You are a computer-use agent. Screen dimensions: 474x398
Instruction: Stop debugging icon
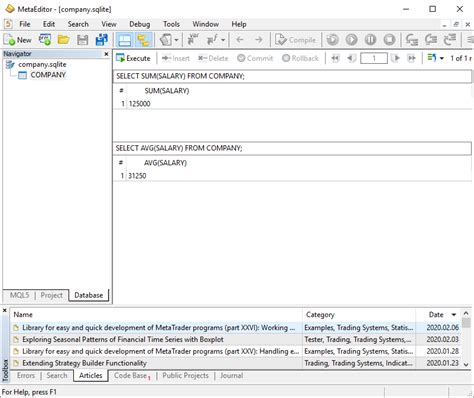pos(389,40)
